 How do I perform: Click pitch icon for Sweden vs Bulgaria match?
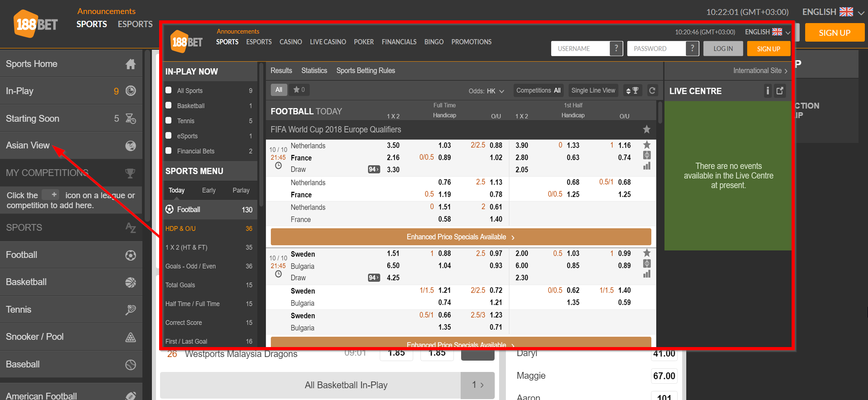point(647,263)
